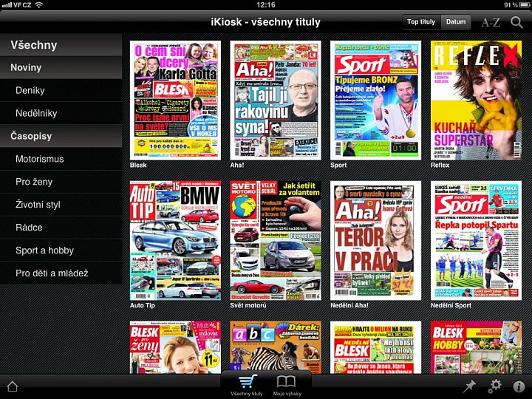
Task: Open the Blesk pro ženy cover
Action: click(175, 347)
